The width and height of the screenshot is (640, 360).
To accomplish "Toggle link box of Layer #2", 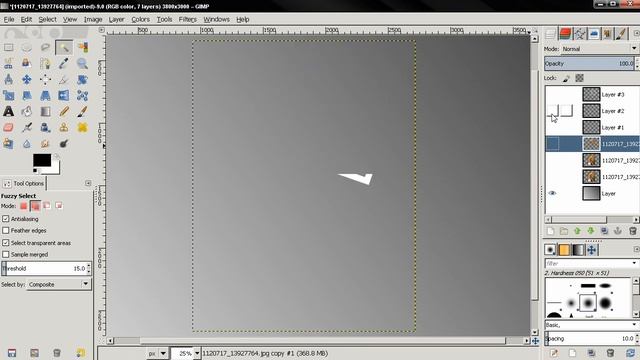I will pos(567,111).
